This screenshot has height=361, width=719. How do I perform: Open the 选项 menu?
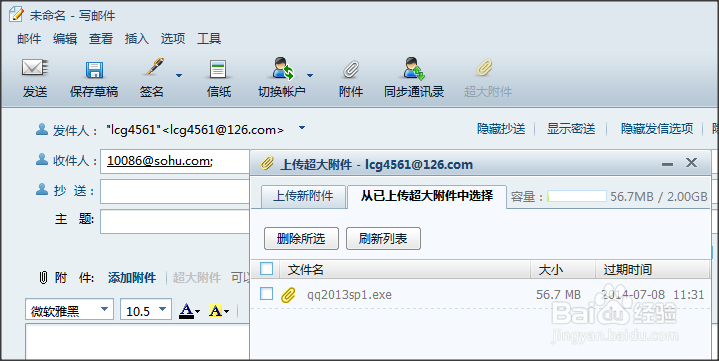[x=173, y=39]
